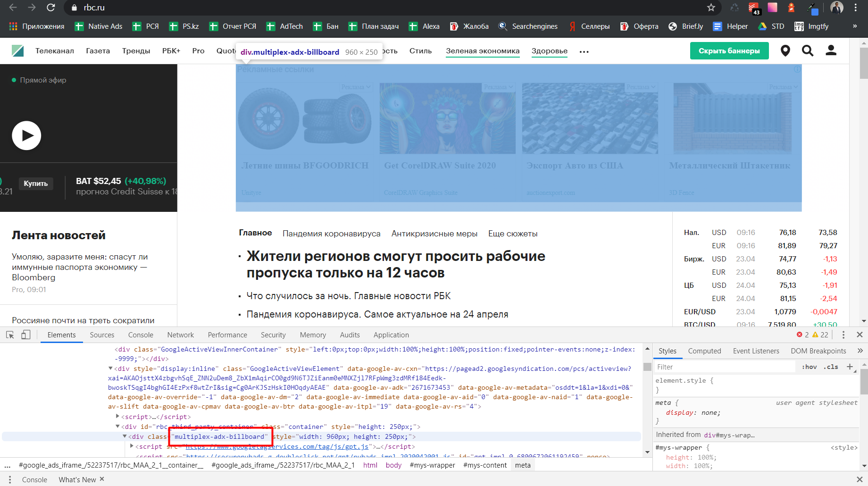This screenshot has height=486, width=868.
Task: Bookmark this page with the star icon
Action: tap(711, 8)
